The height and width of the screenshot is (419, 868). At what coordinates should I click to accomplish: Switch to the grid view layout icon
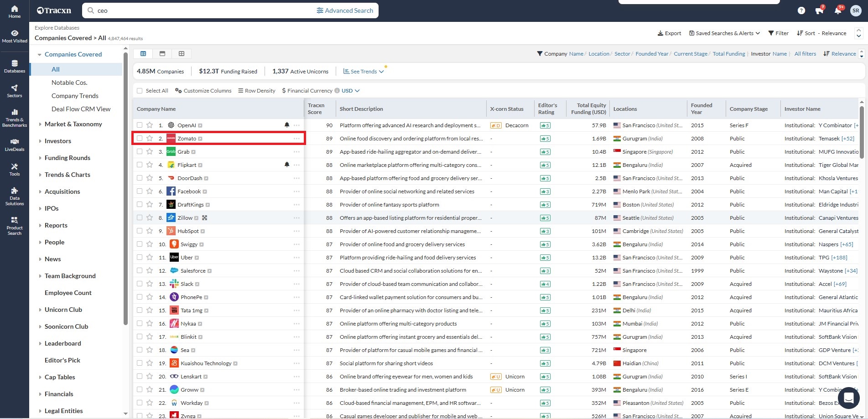(x=182, y=54)
